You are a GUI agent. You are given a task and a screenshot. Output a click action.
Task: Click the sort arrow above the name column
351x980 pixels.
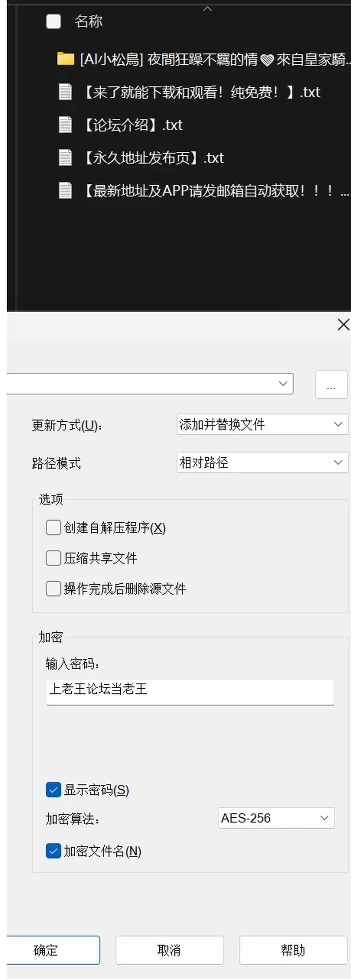(207, 8)
